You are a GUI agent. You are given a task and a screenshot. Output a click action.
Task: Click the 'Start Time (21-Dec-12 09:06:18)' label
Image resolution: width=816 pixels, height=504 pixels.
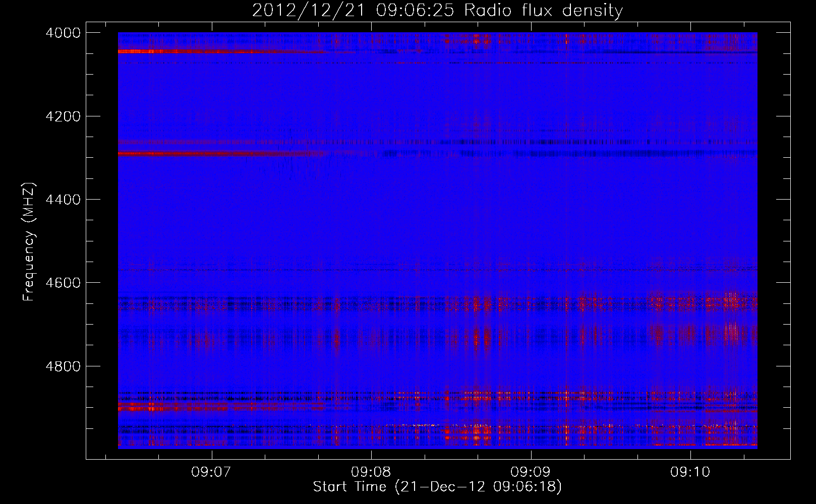coord(437,487)
